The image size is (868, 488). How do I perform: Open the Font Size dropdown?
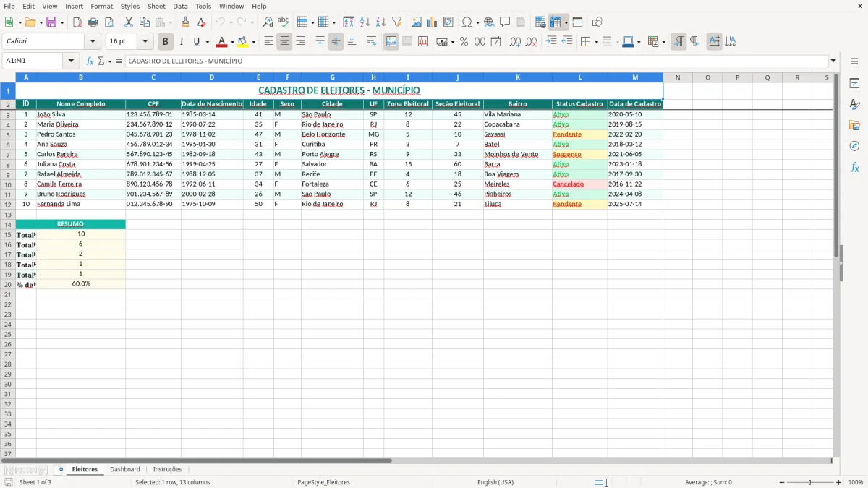[145, 42]
